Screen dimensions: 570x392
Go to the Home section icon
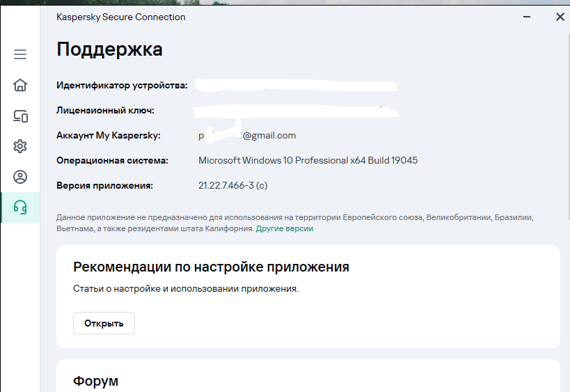coord(20,85)
